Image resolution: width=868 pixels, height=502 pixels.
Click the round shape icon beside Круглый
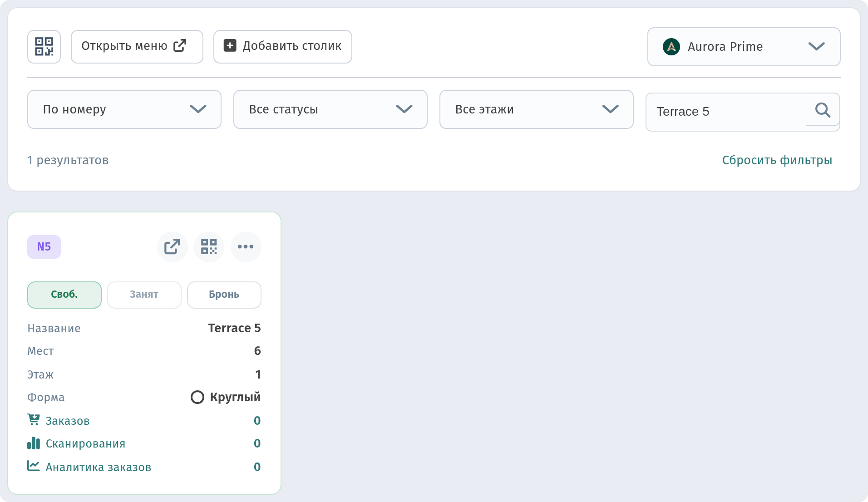point(197,398)
